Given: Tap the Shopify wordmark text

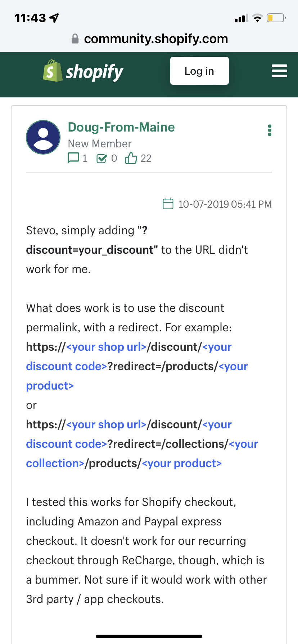Looking at the screenshot, I should (94, 72).
